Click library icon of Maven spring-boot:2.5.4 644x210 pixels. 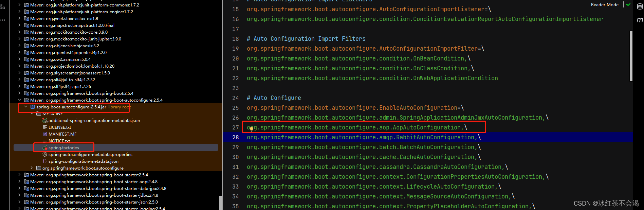26,93
